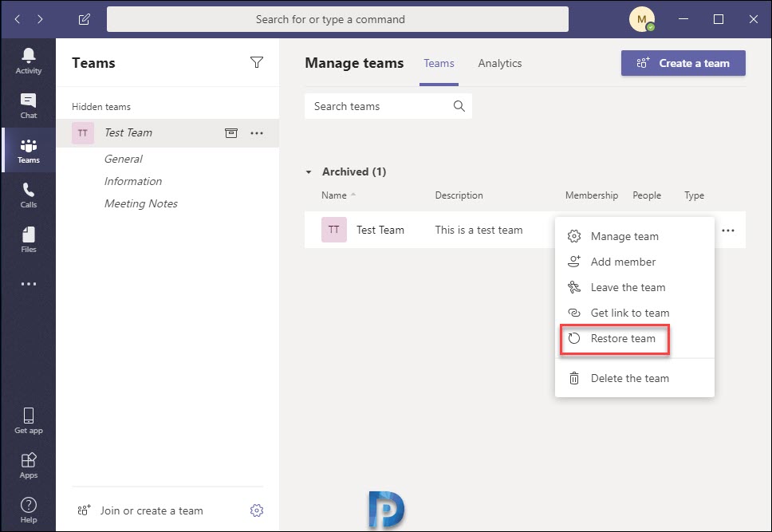Go back with the back arrow
Viewport: 772px width, 532px height.
coord(18,19)
